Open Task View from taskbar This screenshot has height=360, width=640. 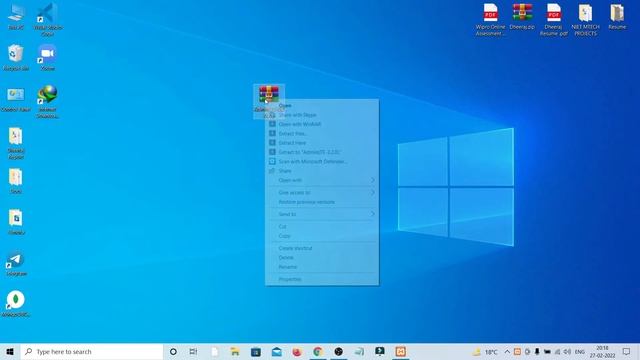193,351
